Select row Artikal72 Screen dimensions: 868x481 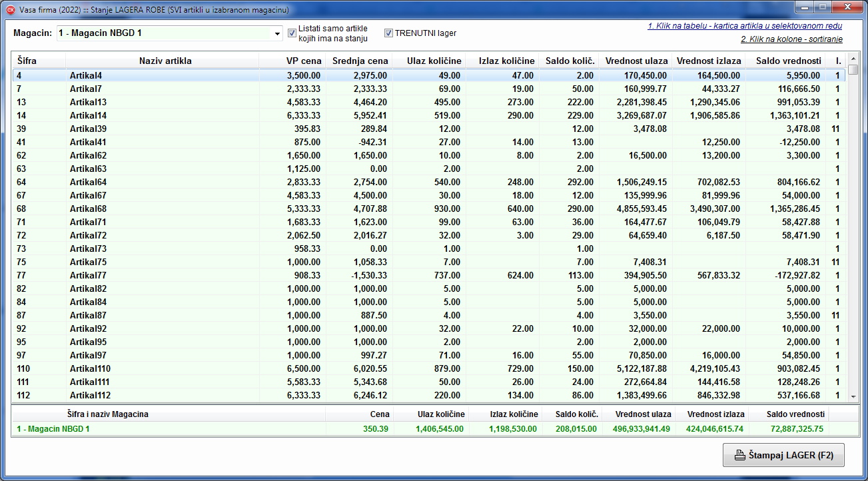coord(429,235)
